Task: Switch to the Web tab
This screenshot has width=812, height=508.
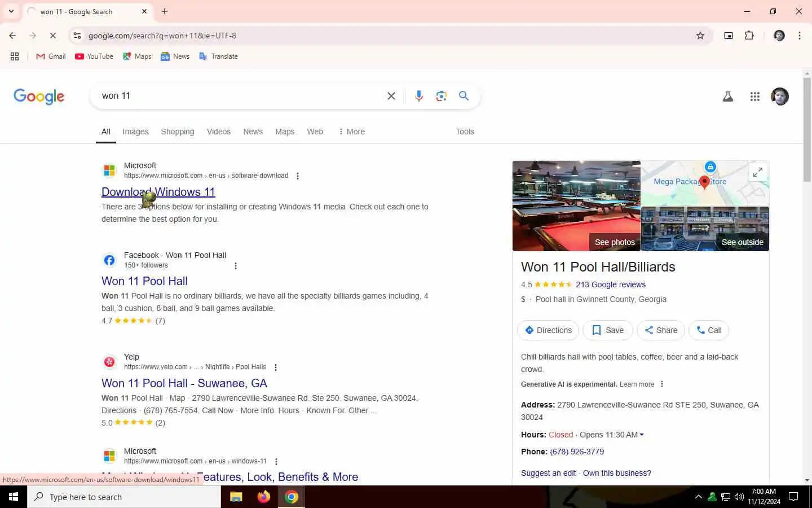Action: [x=315, y=132]
